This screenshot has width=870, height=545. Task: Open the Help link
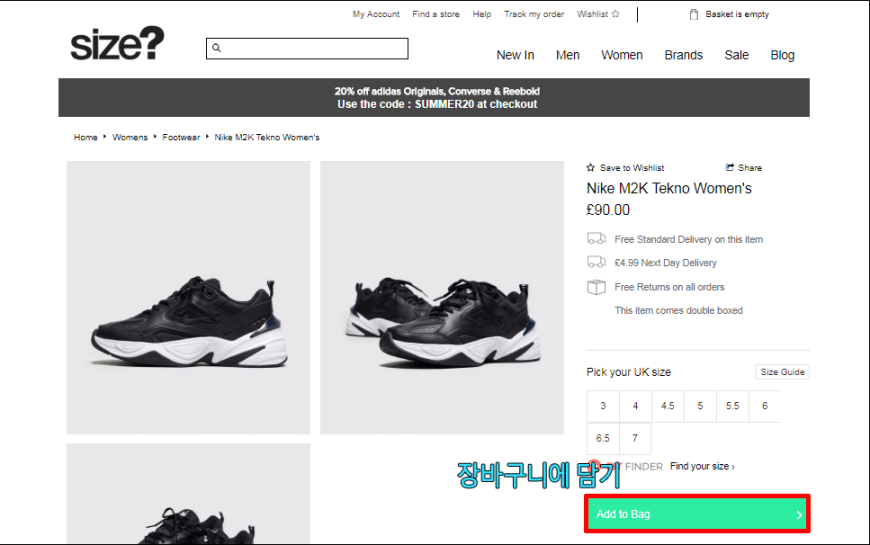click(x=482, y=14)
